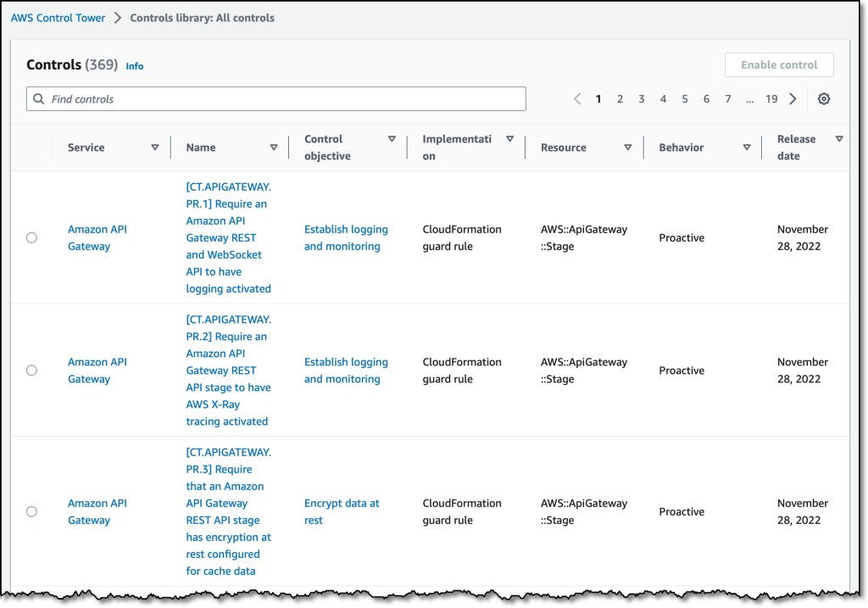Open Amazon API Gateway link in PR.2 row
The height and width of the screenshot is (608, 868).
click(x=97, y=371)
